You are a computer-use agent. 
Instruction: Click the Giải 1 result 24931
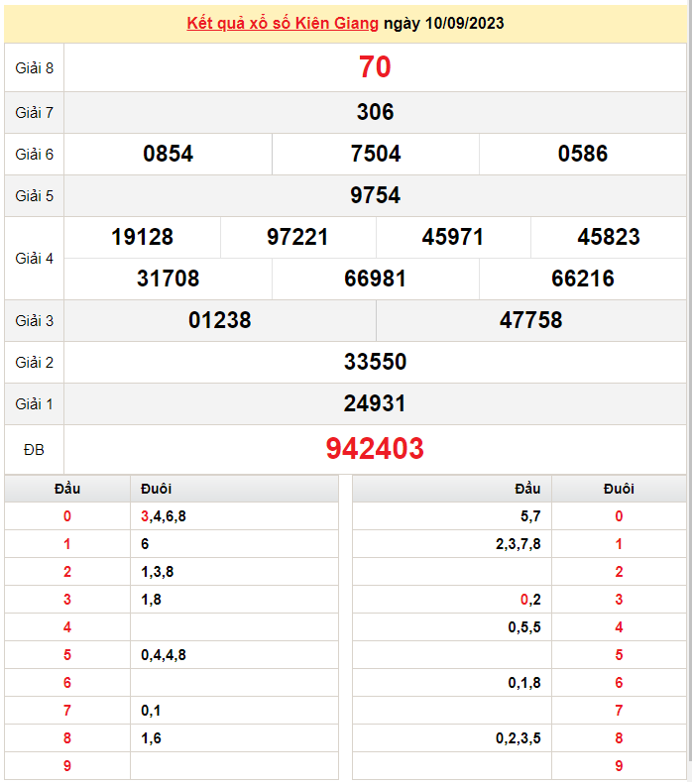[x=375, y=403]
